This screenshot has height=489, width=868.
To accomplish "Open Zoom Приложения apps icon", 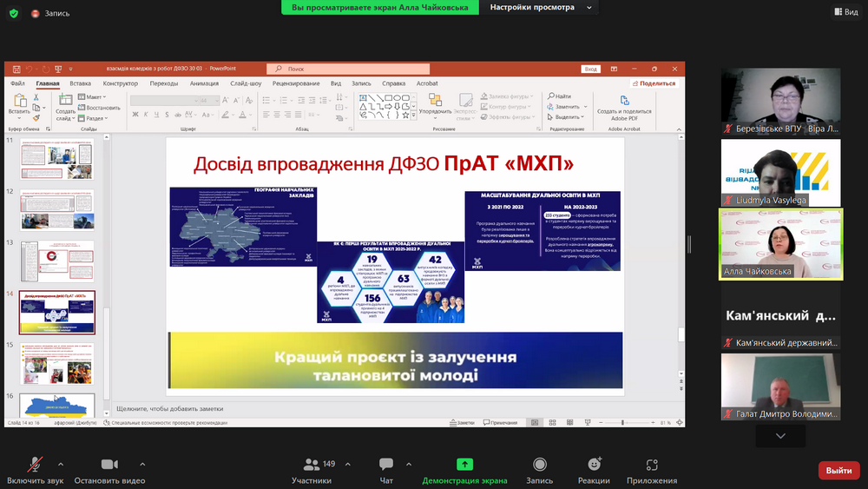I will point(652,465).
